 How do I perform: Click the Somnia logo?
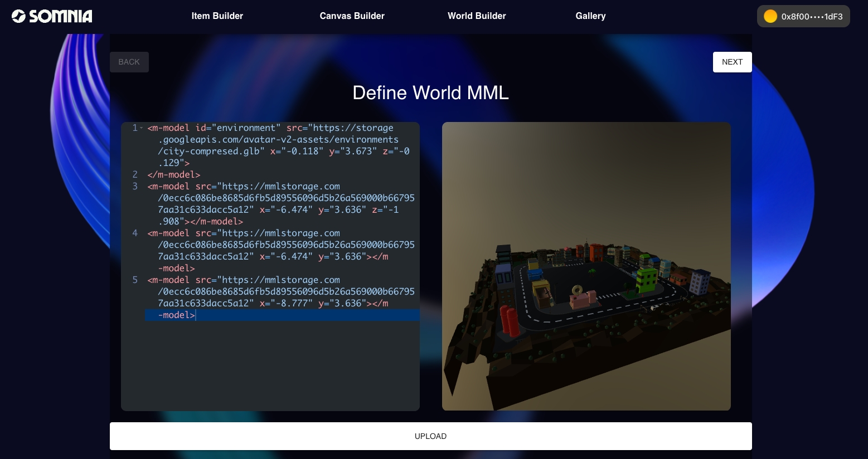click(52, 16)
